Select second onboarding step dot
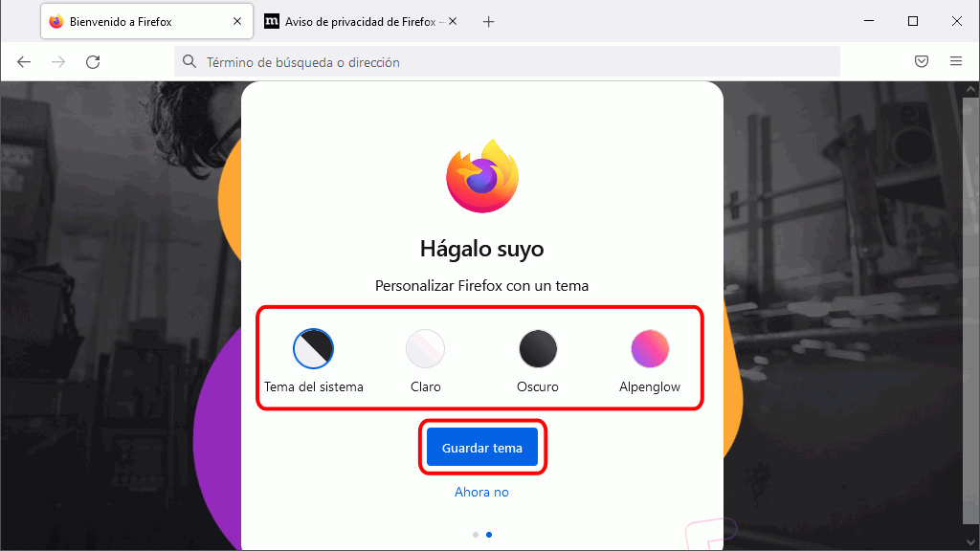The width and height of the screenshot is (980, 551). tap(489, 535)
